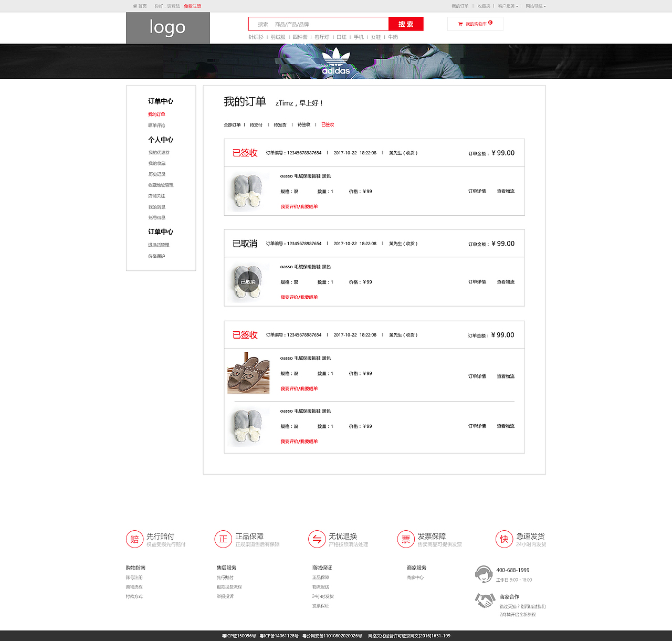Screen dimensions: 672x641
Task: Open 价格保护 in the sidebar
Action: pos(156,256)
